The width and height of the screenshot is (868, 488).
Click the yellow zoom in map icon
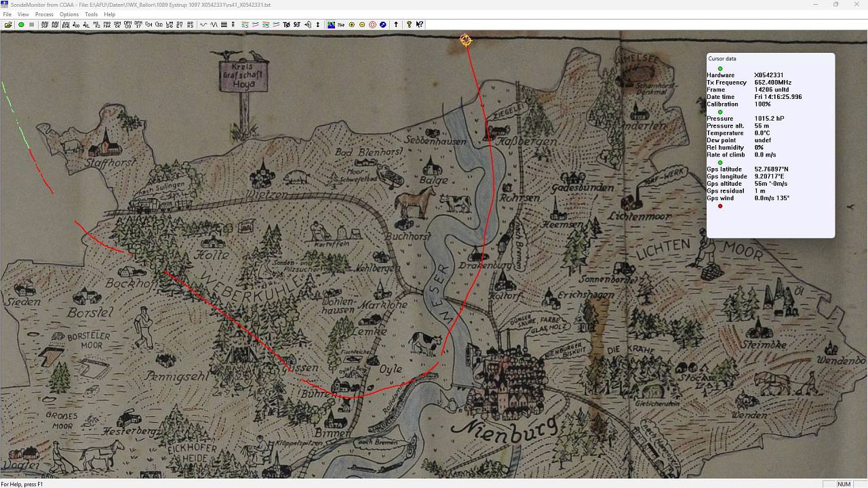pyautogui.click(x=351, y=25)
